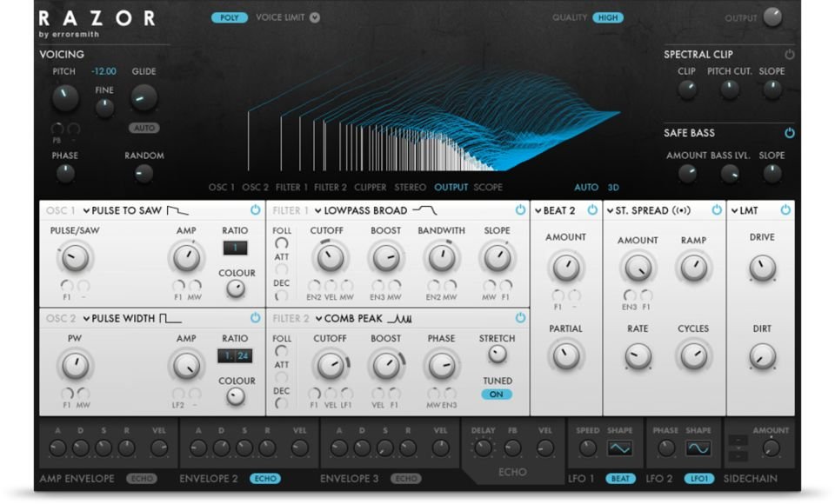Click the pulse-to-saw waveform icon beside OSC 1
The height and width of the screenshot is (504, 835).
[177, 210]
